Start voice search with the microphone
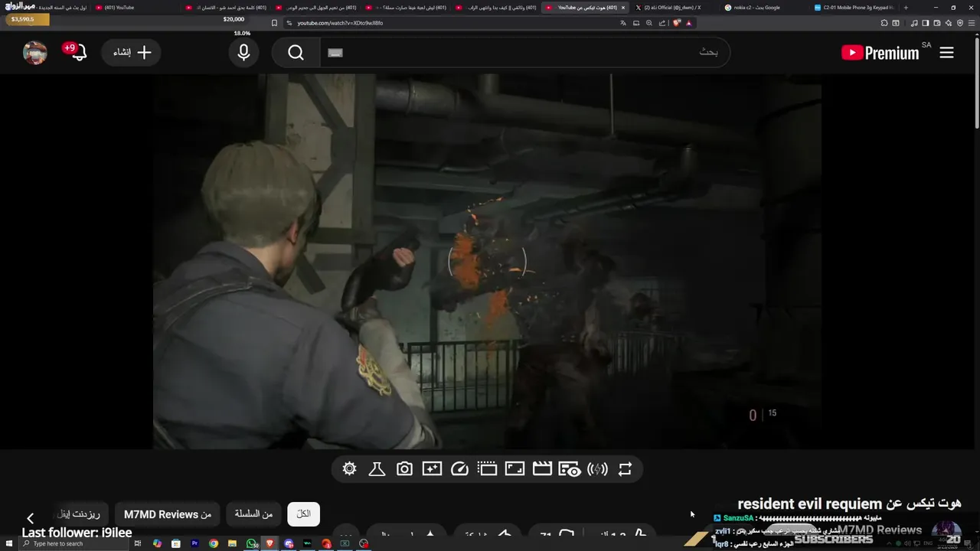The height and width of the screenshot is (551, 980). (243, 53)
